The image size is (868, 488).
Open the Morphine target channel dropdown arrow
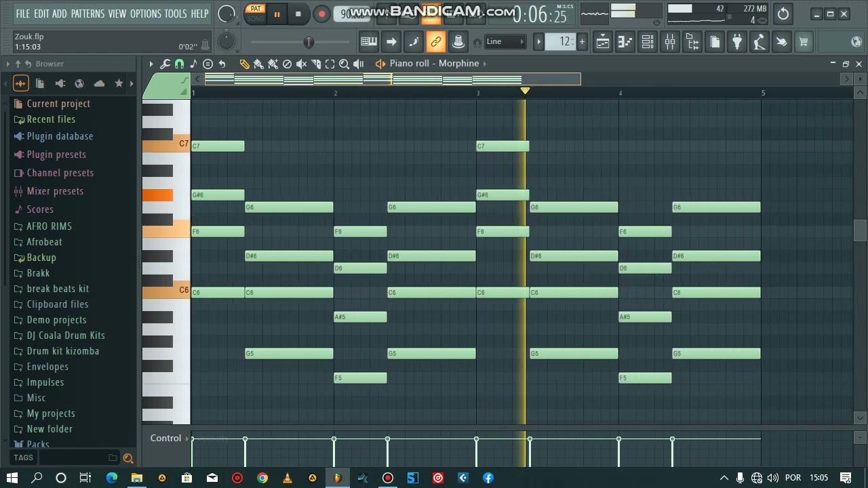click(x=484, y=64)
